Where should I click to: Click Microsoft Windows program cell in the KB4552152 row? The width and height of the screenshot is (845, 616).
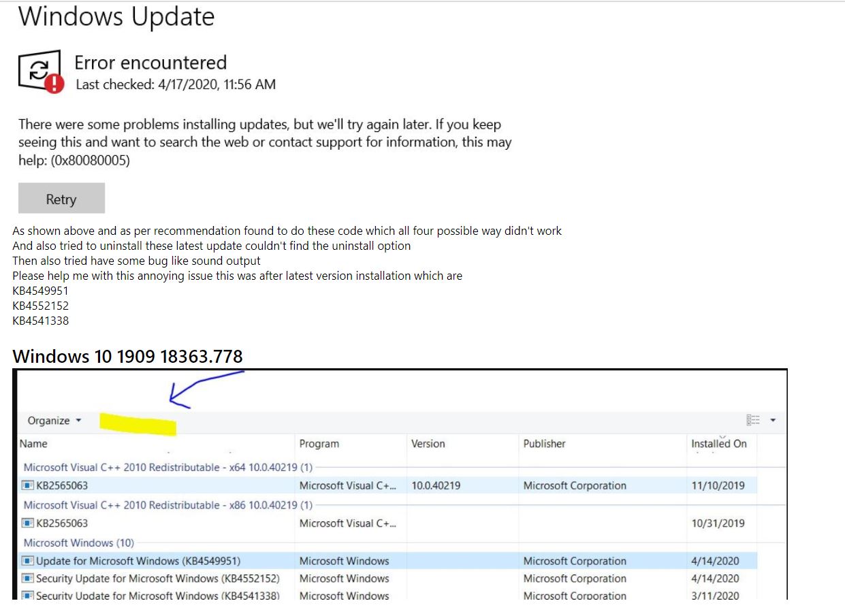click(x=345, y=579)
